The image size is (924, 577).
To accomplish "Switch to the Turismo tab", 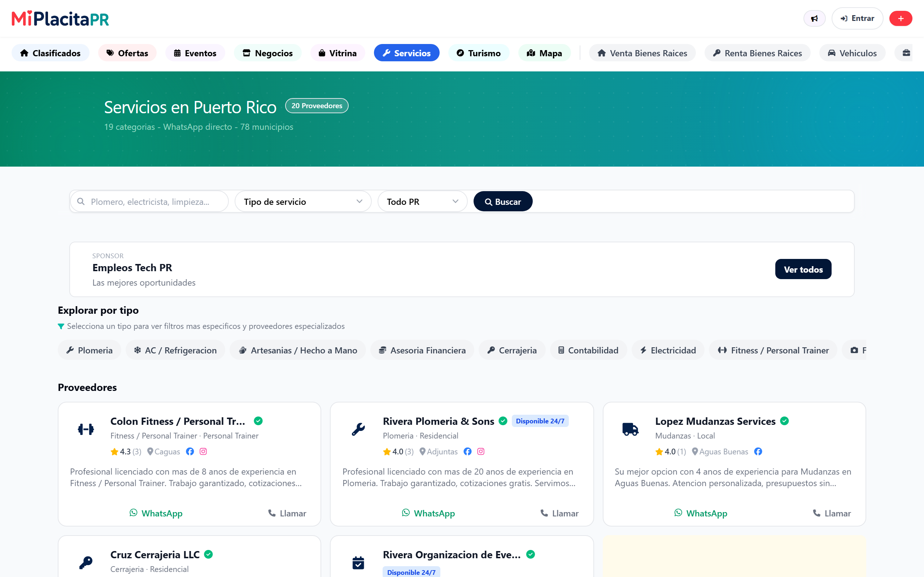I will [478, 53].
